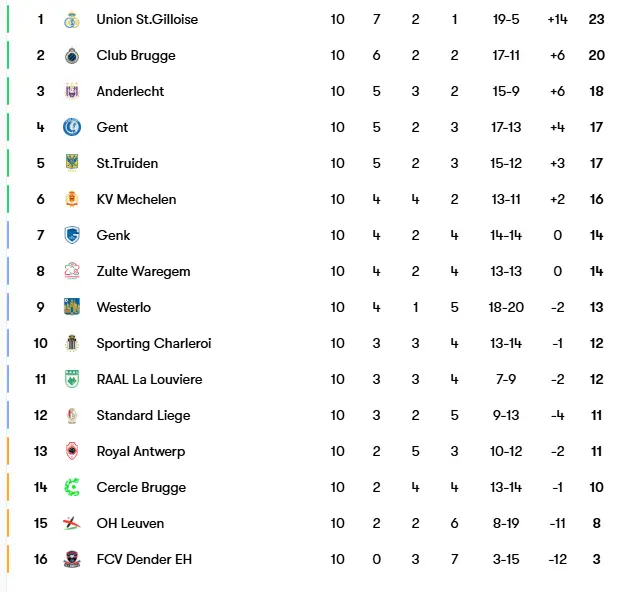Click the St.Truiden club crest
Viewport: 618px width, 592px height.
[x=71, y=164]
